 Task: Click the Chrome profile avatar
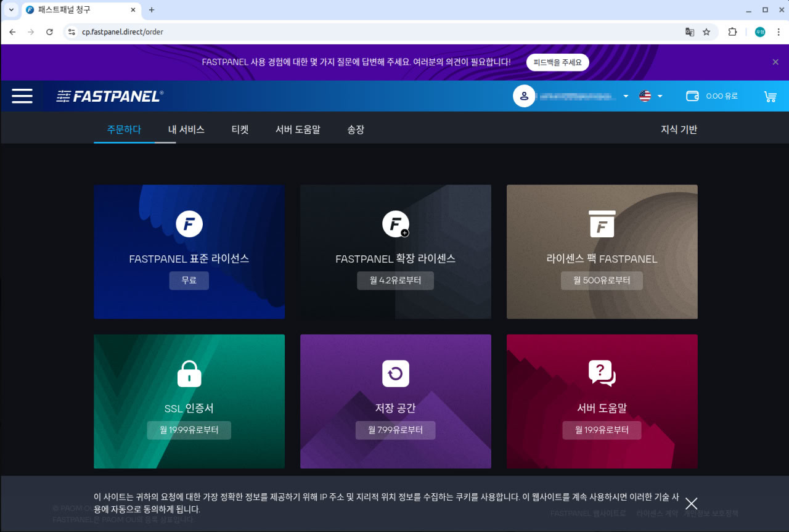tap(760, 32)
